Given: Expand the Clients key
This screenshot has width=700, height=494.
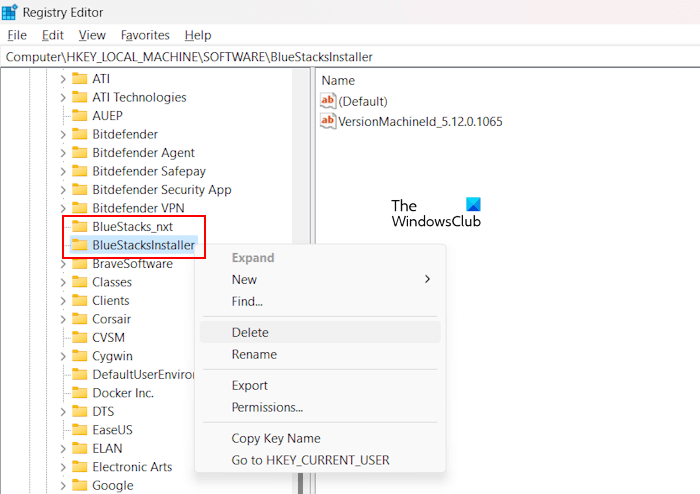Looking at the screenshot, I should tap(63, 301).
